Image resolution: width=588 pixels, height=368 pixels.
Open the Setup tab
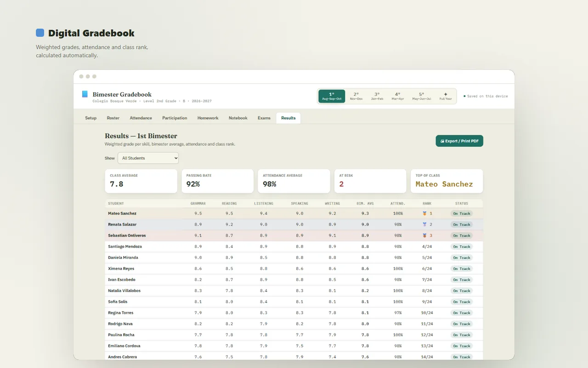tap(91, 118)
